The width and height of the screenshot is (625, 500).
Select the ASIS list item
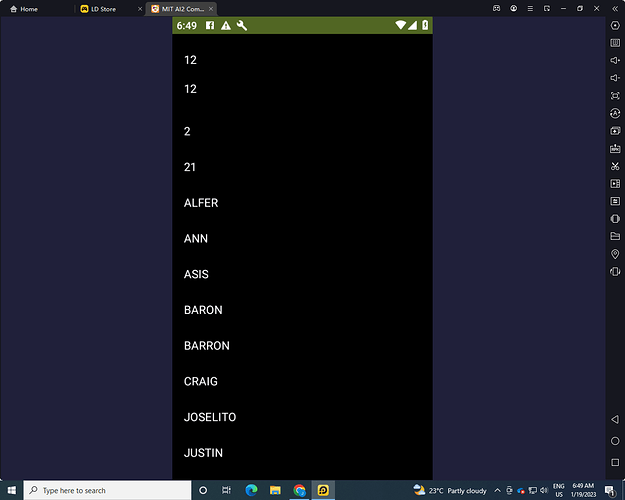click(x=302, y=274)
